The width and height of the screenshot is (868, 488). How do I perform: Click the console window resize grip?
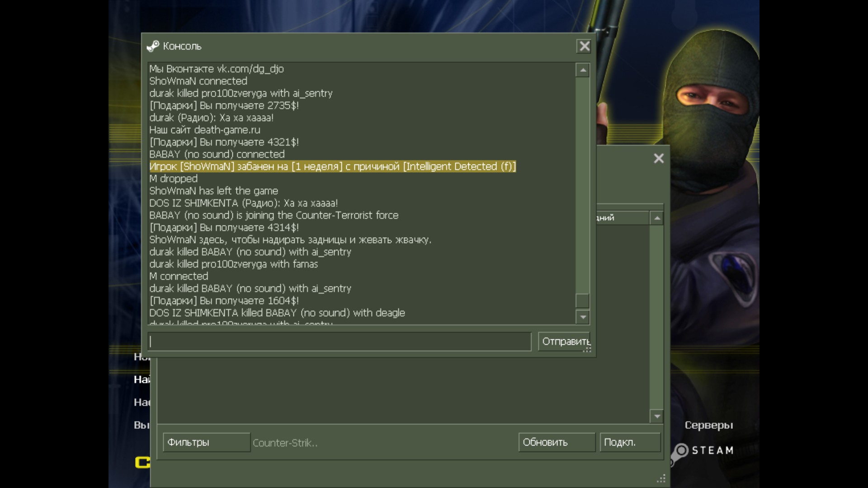pos(587,350)
